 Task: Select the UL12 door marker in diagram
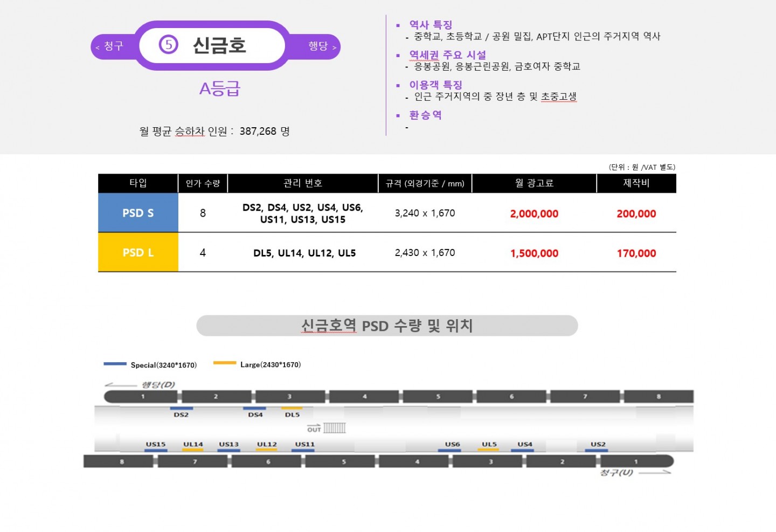point(267,446)
